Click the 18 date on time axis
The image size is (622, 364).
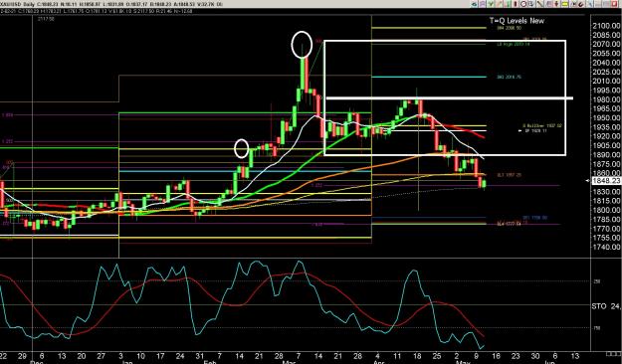tap(417, 356)
